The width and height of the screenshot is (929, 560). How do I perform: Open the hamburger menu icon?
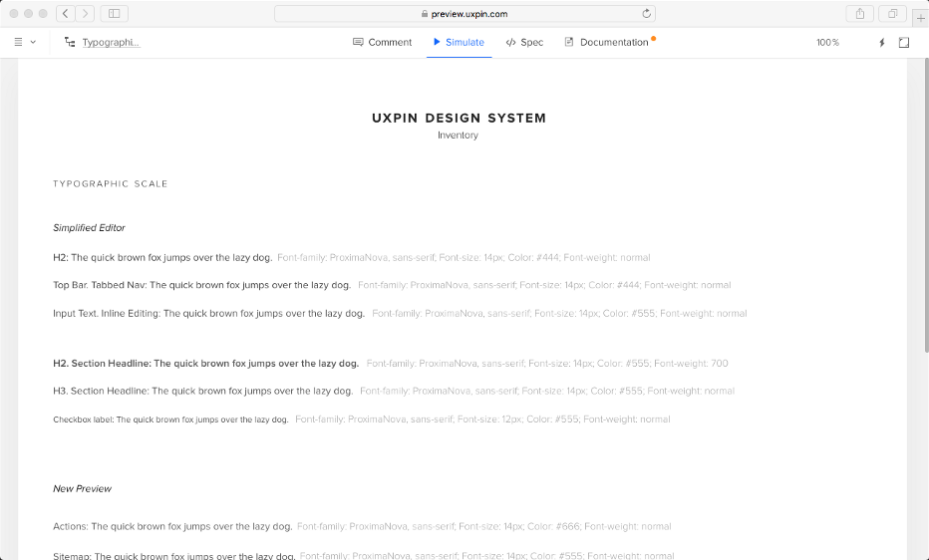point(18,42)
